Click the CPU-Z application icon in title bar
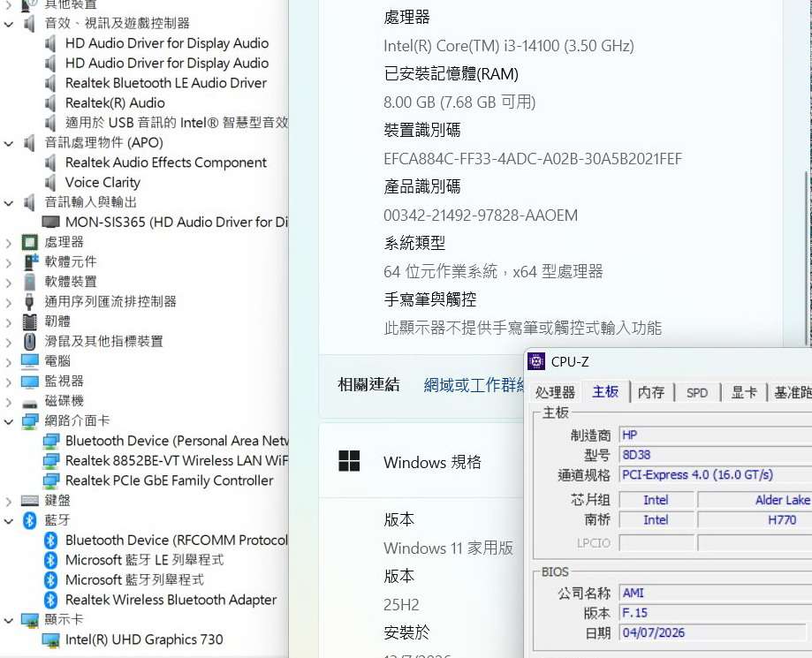The height and width of the screenshot is (658, 812). [x=536, y=361]
